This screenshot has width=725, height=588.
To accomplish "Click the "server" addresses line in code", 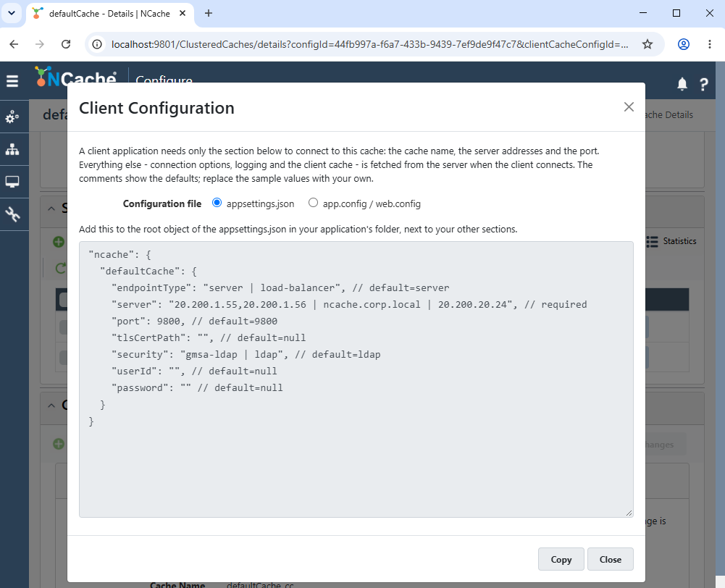I will [349, 305].
